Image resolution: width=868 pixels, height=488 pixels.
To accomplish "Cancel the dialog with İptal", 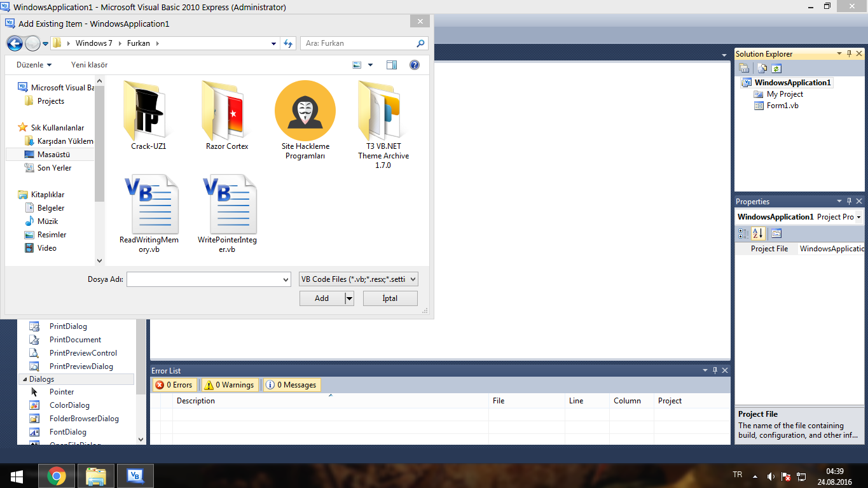I will 390,298.
